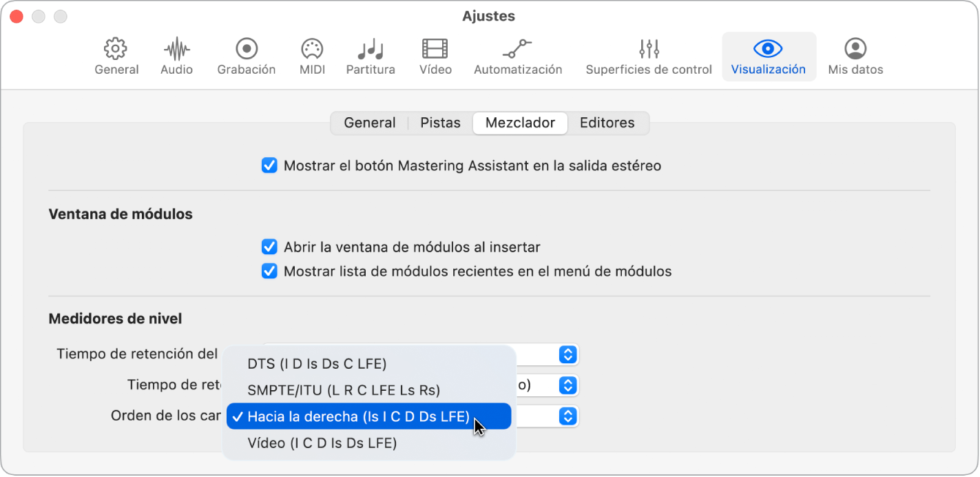Select the General settings icon
Screen dimensions: 980x477
coord(116,55)
